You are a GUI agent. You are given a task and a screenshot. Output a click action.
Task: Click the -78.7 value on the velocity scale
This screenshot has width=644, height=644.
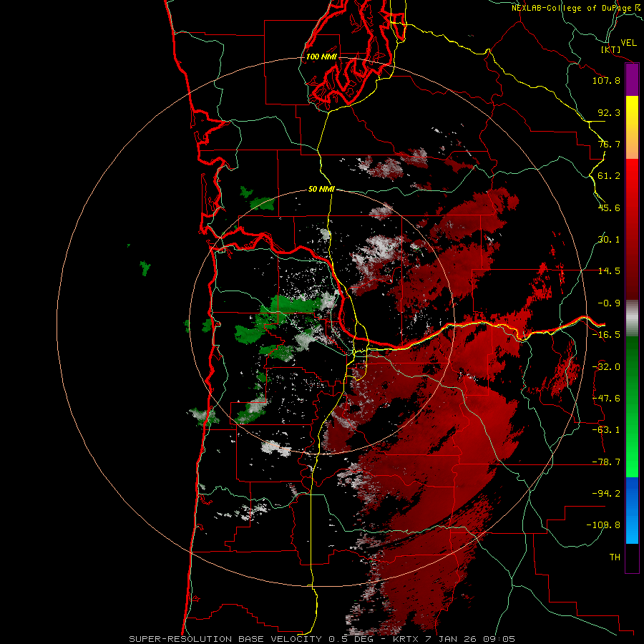click(x=606, y=462)
